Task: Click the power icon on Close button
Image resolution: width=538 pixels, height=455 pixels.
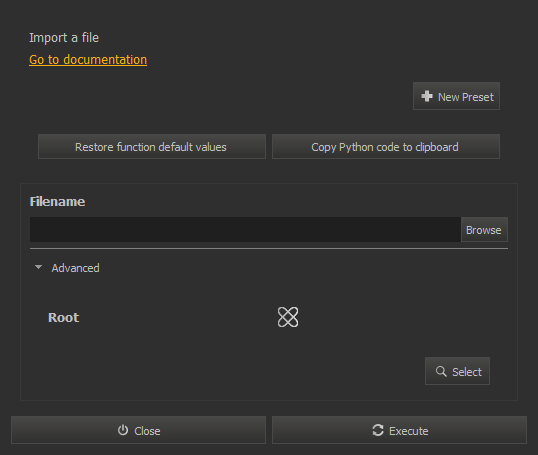Action: (x=123, y=430)
